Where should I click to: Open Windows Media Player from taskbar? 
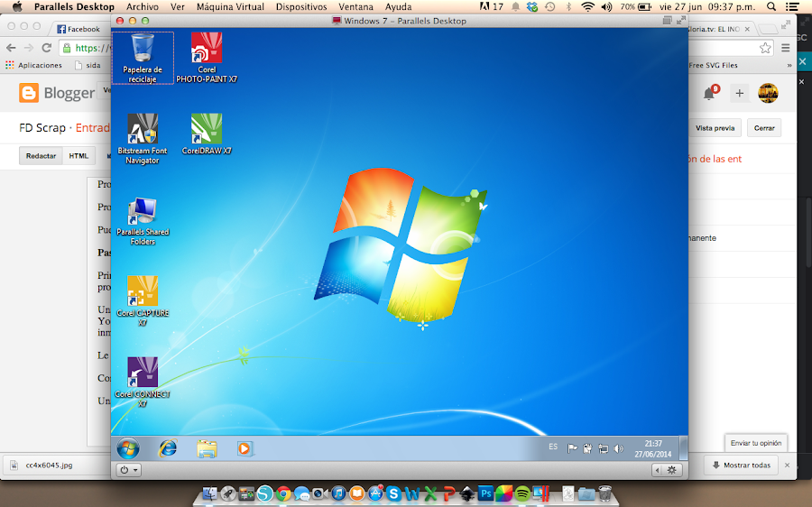click(245, 448)
